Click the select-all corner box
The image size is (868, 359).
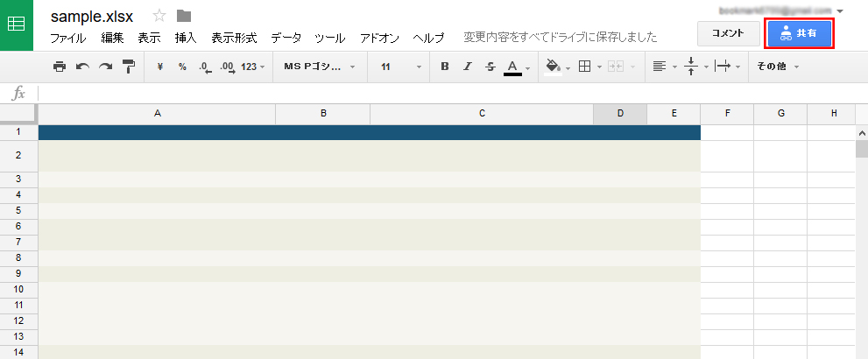coord(18,114)
